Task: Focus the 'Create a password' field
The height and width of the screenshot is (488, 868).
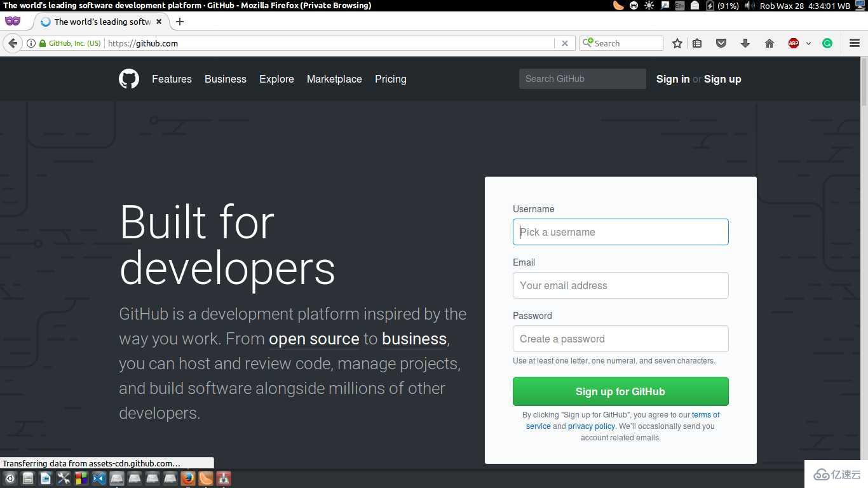Action: [x=621, y=339]
